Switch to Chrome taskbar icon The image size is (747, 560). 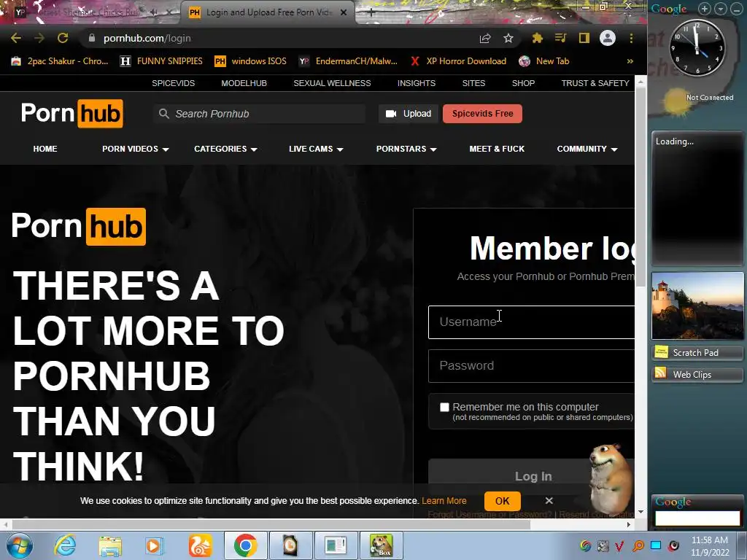point(245,545)
